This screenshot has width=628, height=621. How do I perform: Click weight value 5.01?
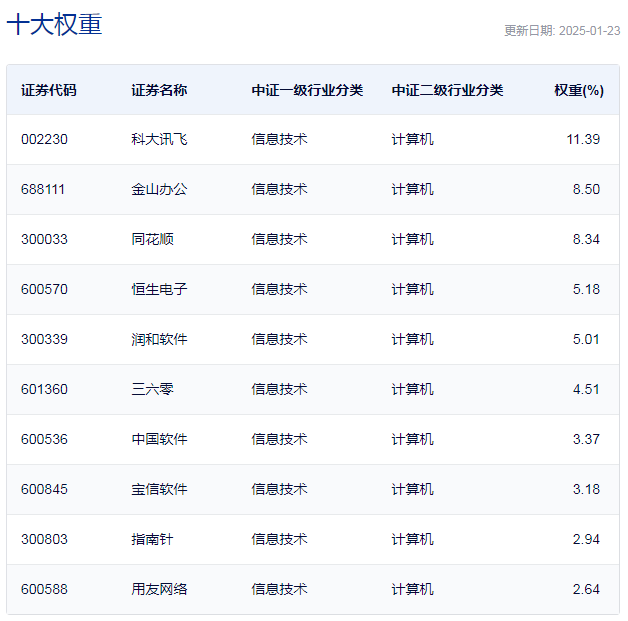tap(586, 340)
